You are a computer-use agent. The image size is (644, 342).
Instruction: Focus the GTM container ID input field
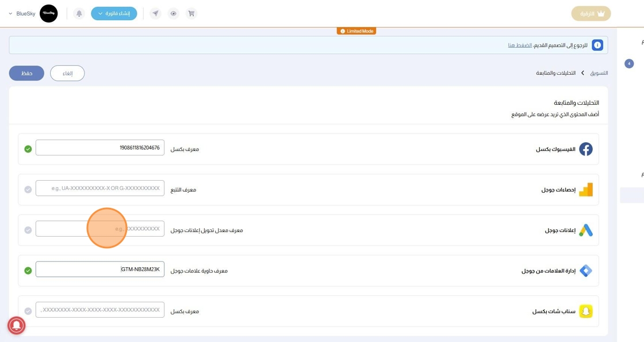point(100,269)
